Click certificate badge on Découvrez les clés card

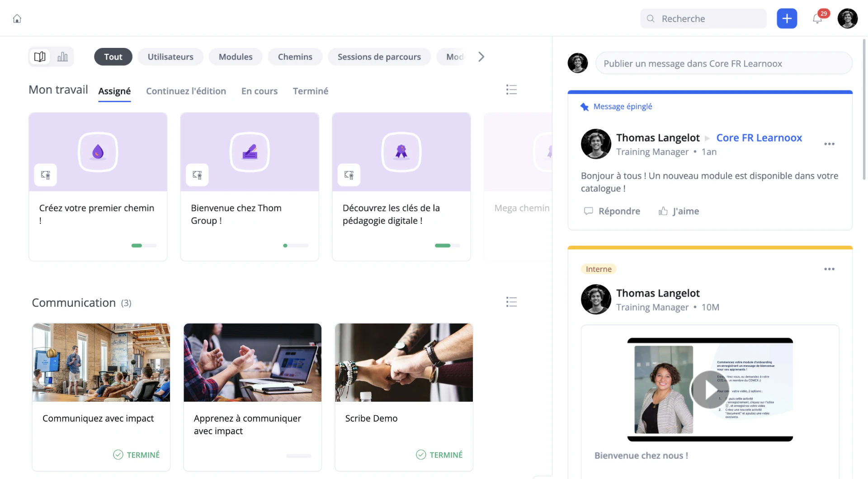pyautogui.click(x=349, y=175)
